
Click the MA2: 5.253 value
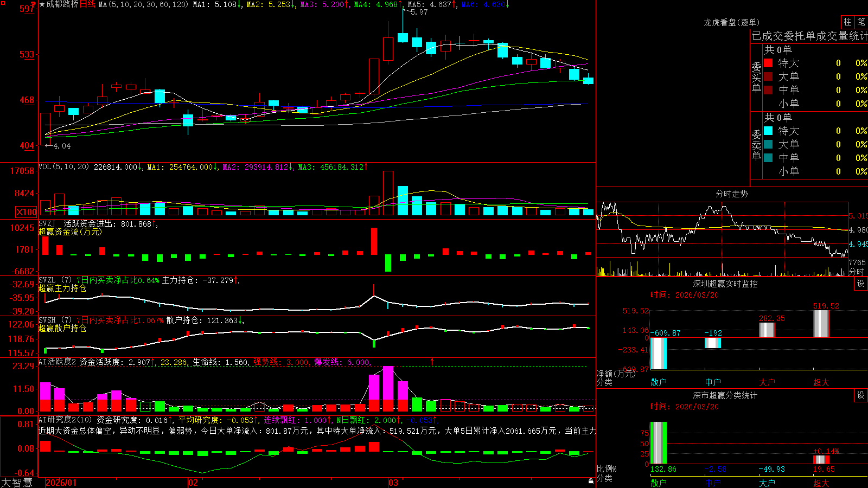[268, 4]
